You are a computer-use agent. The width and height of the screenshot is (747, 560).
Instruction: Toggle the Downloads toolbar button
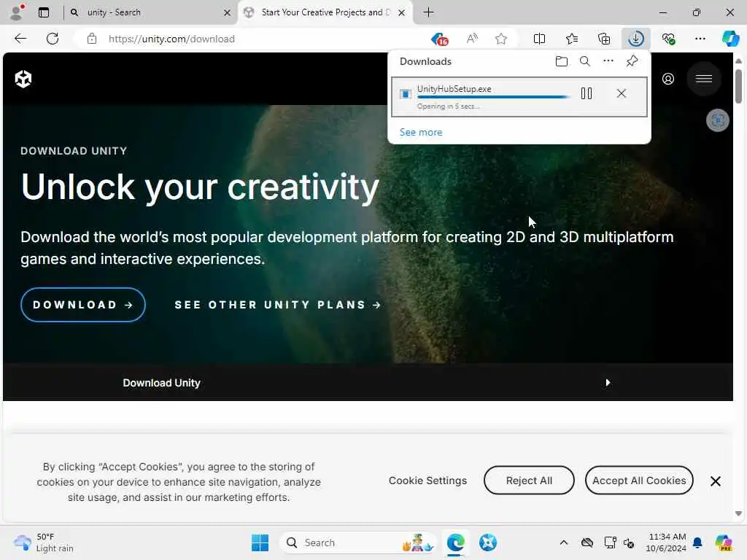(x=636, y=39)
